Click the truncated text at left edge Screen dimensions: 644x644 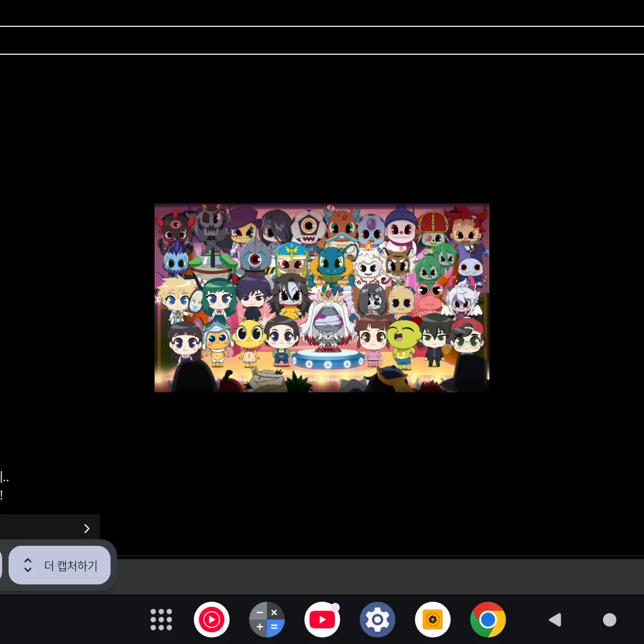[x=4, y=478]
